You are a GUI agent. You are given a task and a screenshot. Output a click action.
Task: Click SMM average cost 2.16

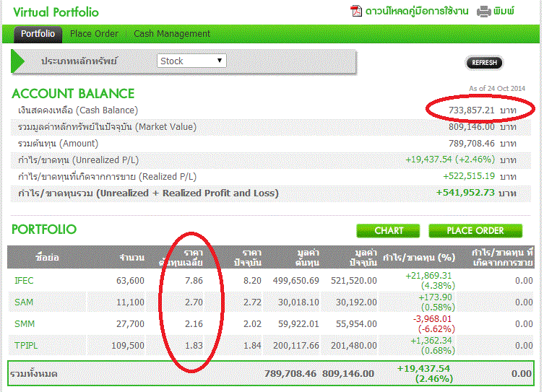pyautogui.click(x=194, y=324)
